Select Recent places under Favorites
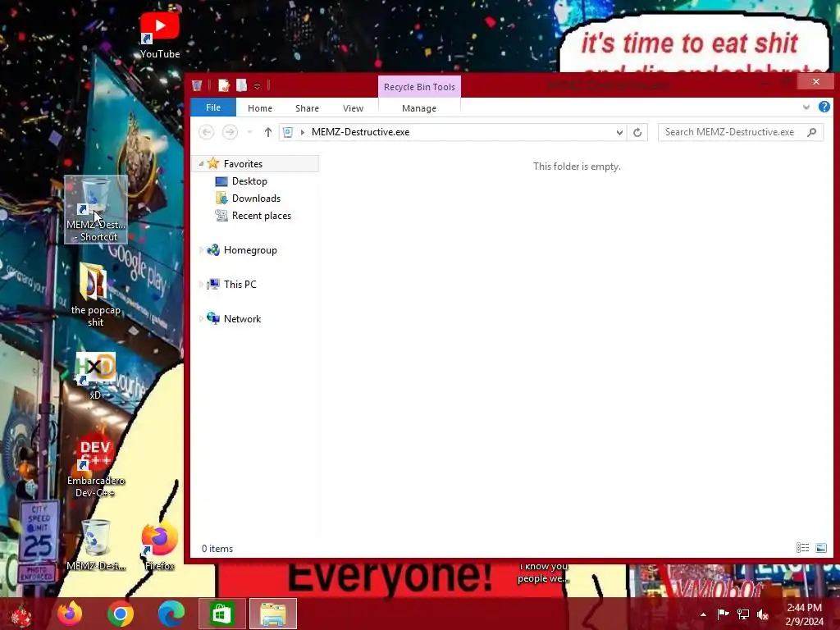This screenshot has height=630, width=840. click(262, 216)
